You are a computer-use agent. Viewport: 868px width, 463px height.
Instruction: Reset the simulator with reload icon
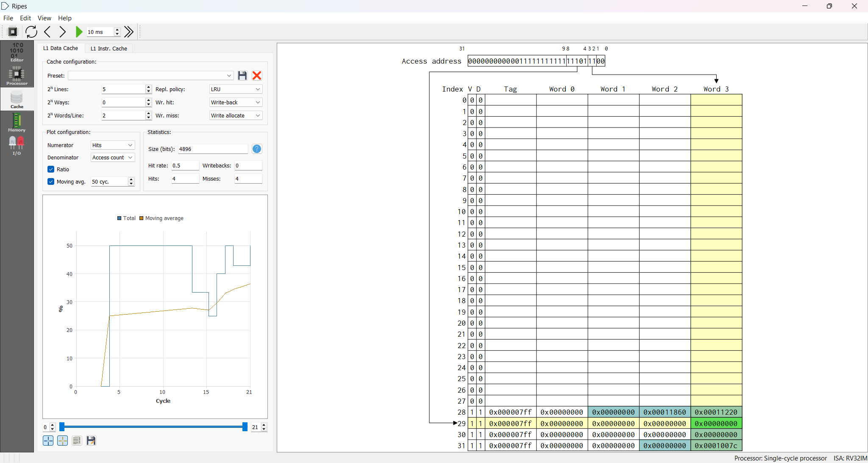click(31, 32)
